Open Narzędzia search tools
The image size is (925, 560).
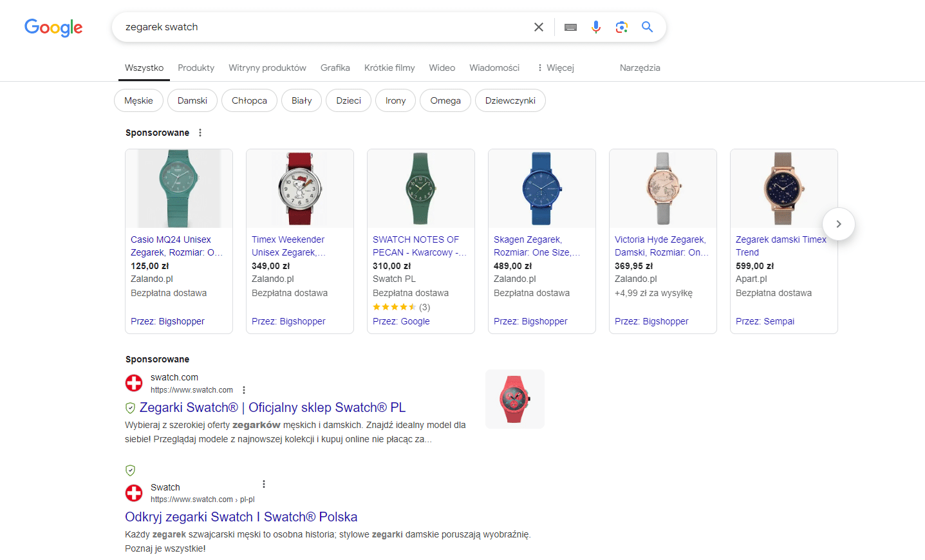coord(640,68)
